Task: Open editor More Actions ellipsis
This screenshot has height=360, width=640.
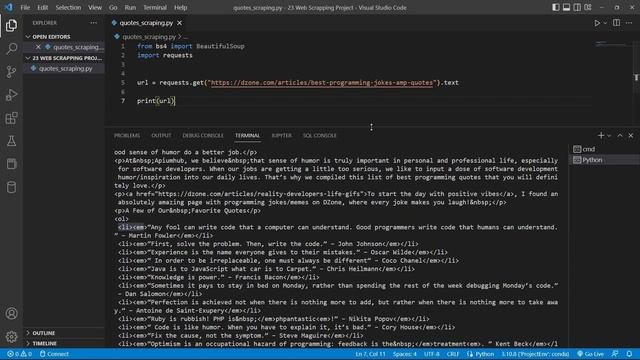Action: (x=629, y=23)
